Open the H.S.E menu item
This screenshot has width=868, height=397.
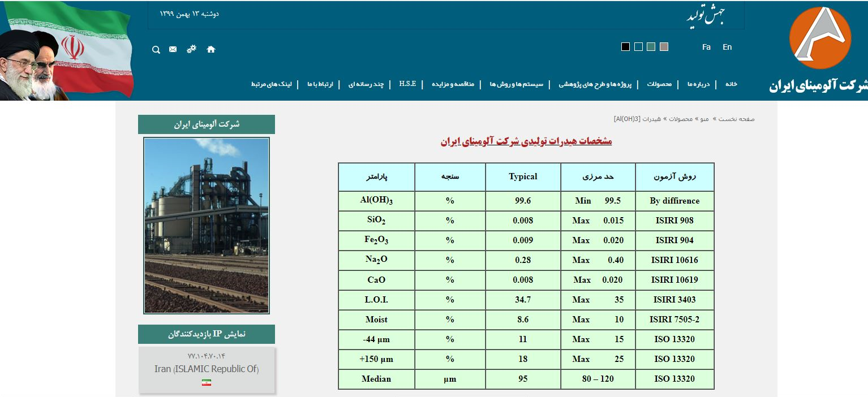407,84
